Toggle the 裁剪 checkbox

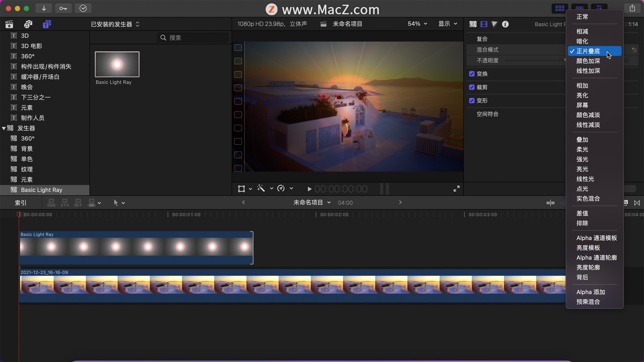click(472, 87)
